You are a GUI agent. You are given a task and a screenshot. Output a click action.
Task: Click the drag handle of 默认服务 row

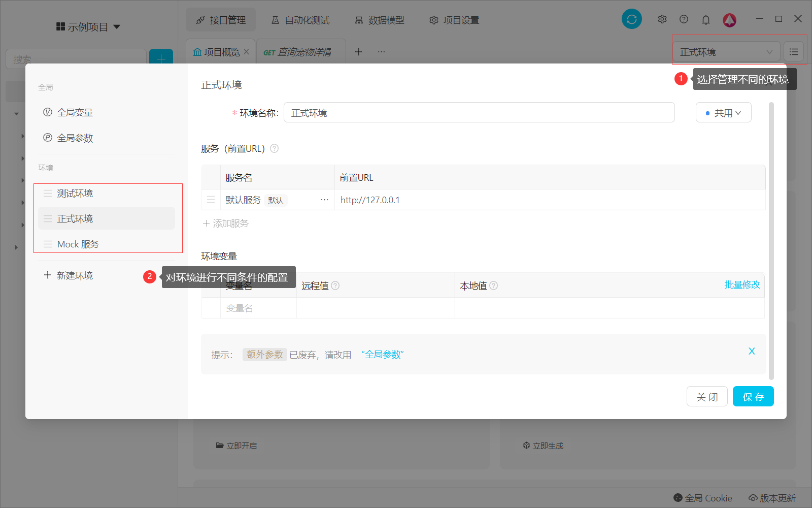(x=211, y=200)
